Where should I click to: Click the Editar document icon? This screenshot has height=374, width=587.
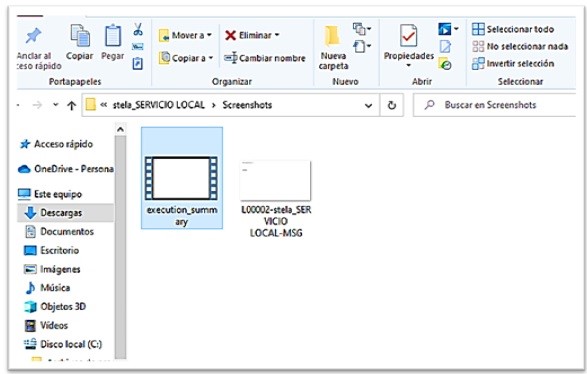[x=445, y=46]
